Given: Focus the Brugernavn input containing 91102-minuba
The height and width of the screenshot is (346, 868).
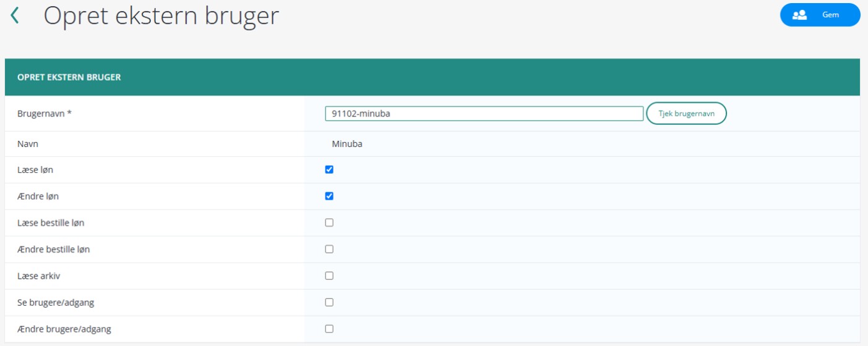Looking at the screenshot, I should [x=484, y=114].
